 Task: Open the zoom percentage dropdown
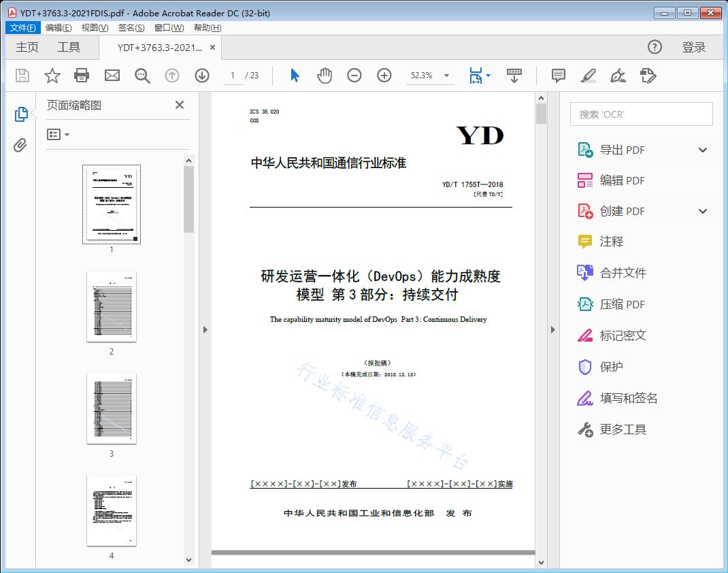[x=446, y=76]
